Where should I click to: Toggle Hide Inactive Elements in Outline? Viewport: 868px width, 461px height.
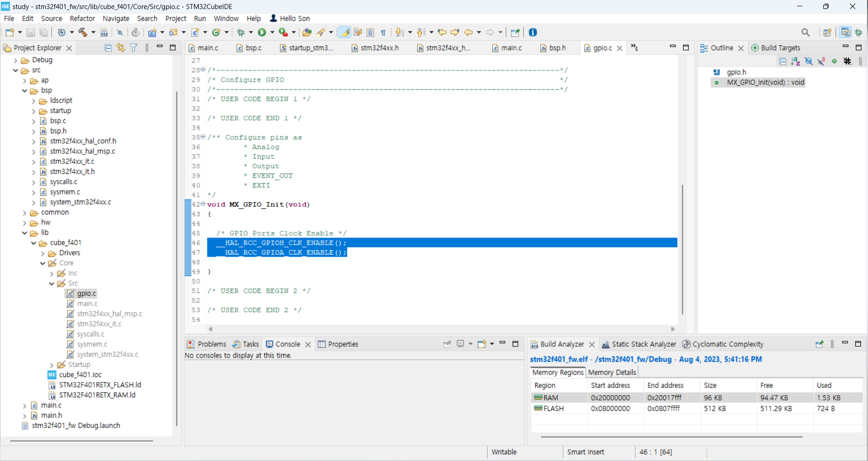coord(848,61)
